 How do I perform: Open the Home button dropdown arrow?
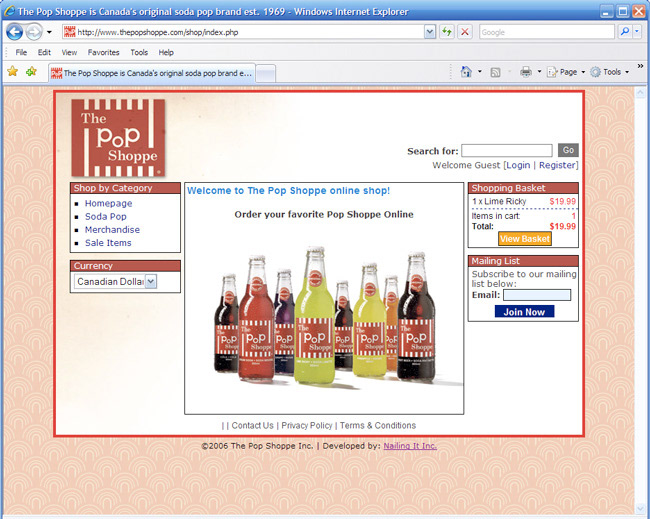pyautogui.click(x=480, y=72)
